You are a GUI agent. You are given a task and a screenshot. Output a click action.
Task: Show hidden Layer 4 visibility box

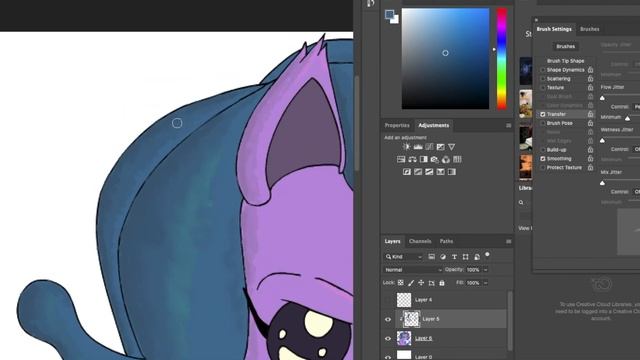pos(388,300)
